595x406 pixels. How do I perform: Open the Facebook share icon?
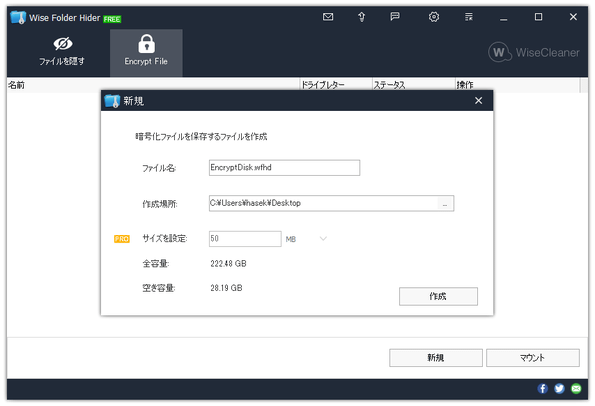click(543, 389)
